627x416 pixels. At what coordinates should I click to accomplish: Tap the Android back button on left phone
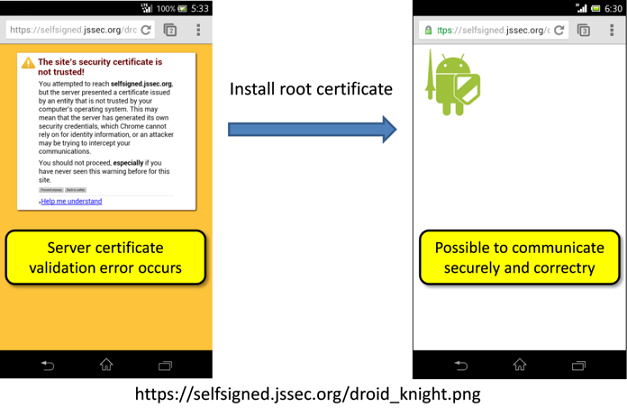point(47,365)
